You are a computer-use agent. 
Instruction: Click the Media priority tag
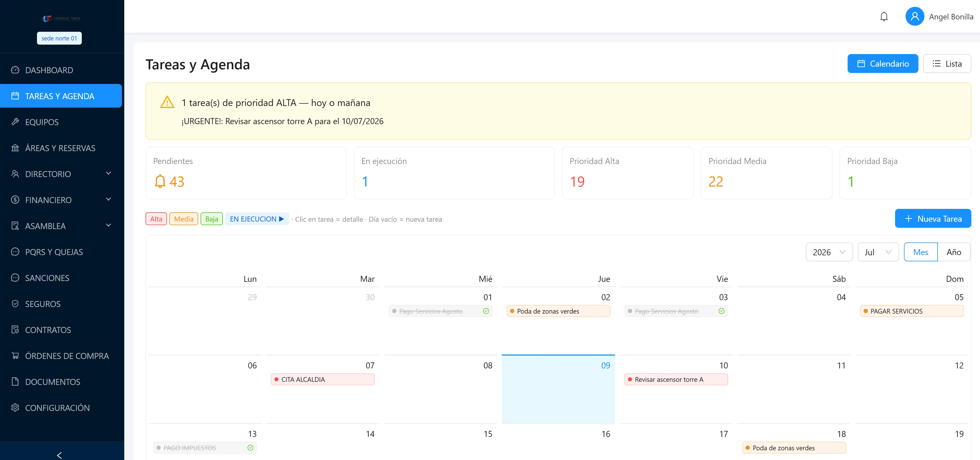click(x=184, y=219)
